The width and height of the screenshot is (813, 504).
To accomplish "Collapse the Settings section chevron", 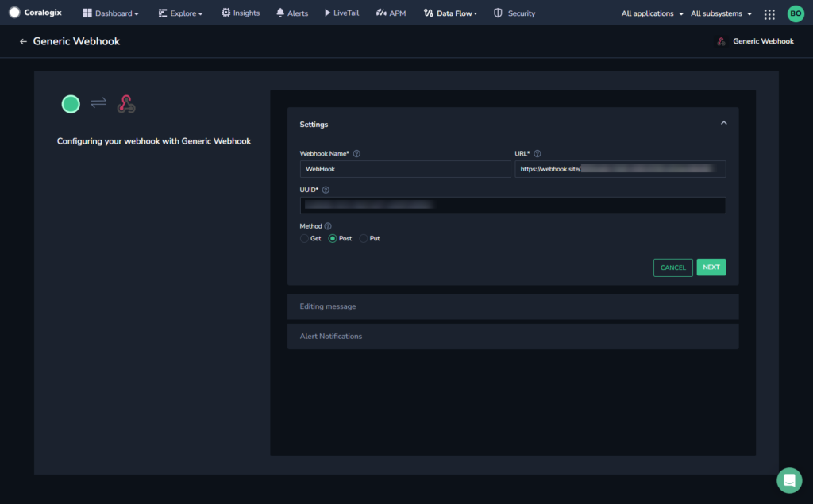I will tap(724, 123).
